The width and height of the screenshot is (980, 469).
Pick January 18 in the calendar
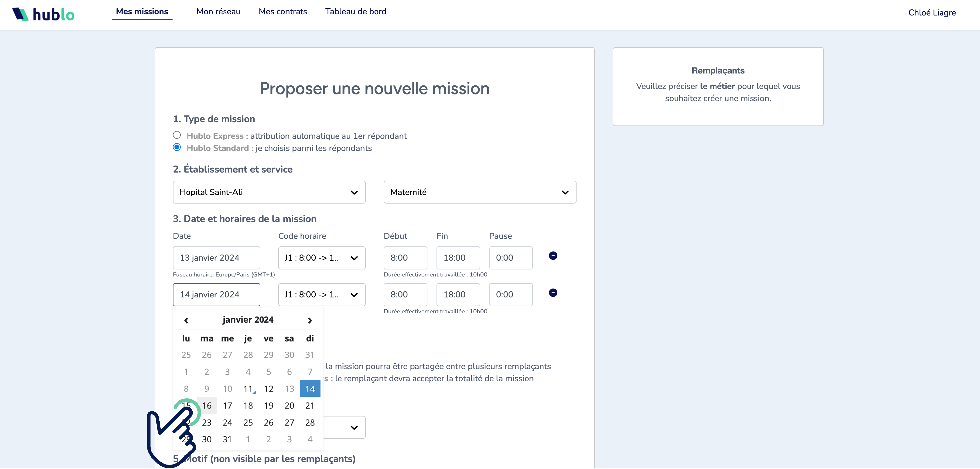(248, 405)
